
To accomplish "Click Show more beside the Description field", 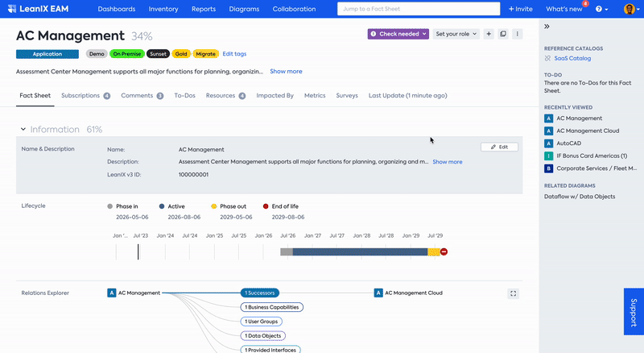I will tap(448, 162).
